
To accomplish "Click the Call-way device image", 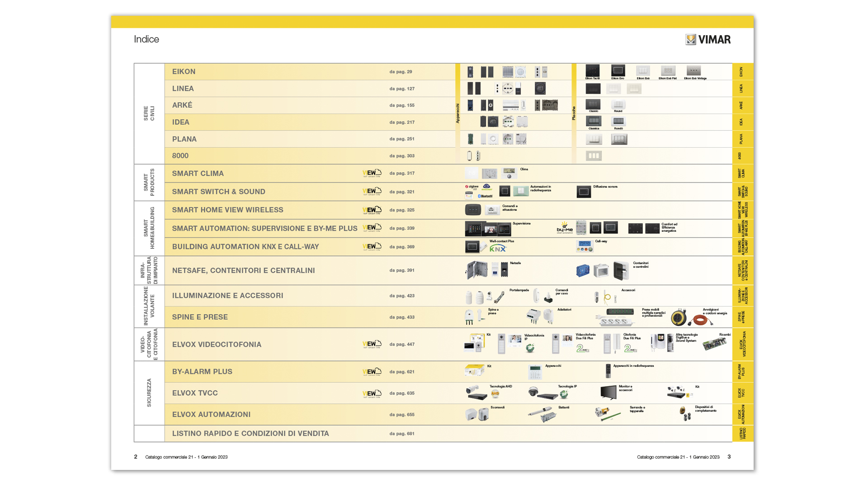I will click(x=585, y=246).
